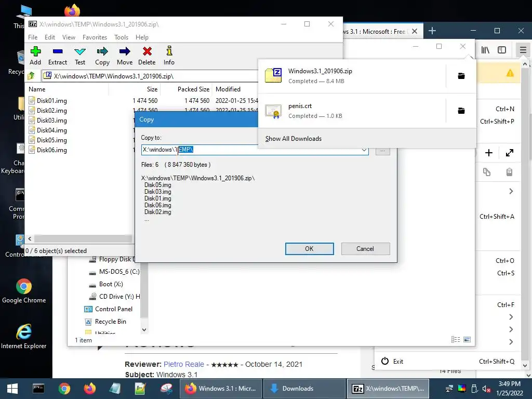Click OK in the Copy dialog
The width and height of the screenshot is (532, 399).
(309, 249)
